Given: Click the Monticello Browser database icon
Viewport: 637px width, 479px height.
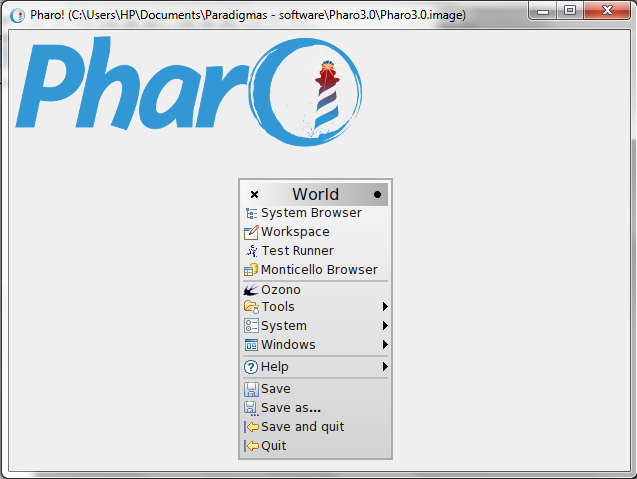Looking at the screenshot, I should [251, 270].
